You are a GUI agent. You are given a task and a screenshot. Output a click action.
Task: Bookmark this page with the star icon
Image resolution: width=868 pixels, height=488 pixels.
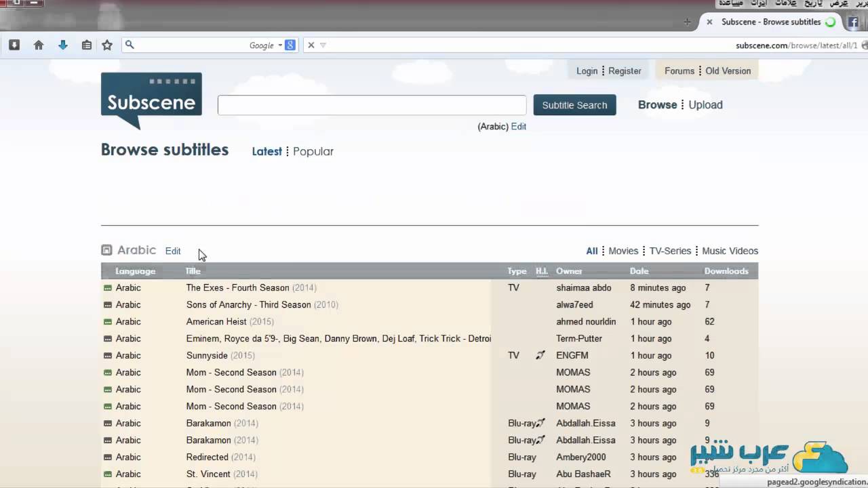coord(107,45)
